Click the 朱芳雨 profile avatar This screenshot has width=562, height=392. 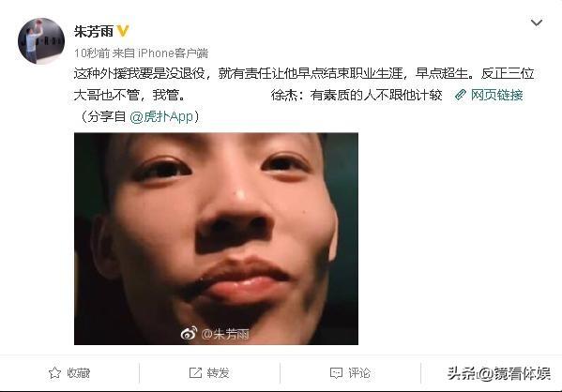pos(41,41)
